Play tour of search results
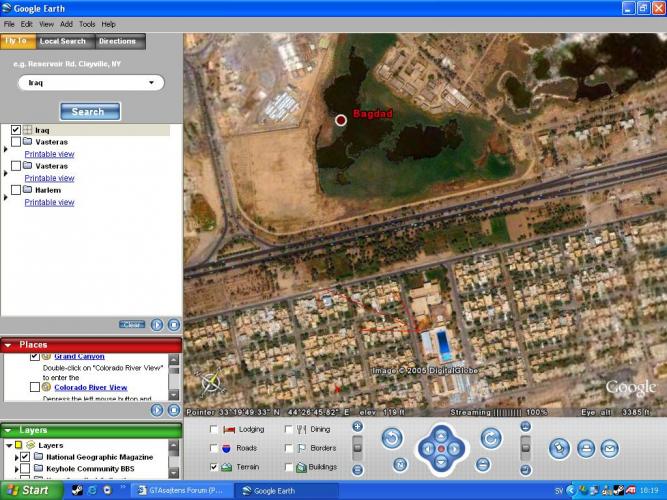Screen dimensions: 667x500 [x=157, y=325]
